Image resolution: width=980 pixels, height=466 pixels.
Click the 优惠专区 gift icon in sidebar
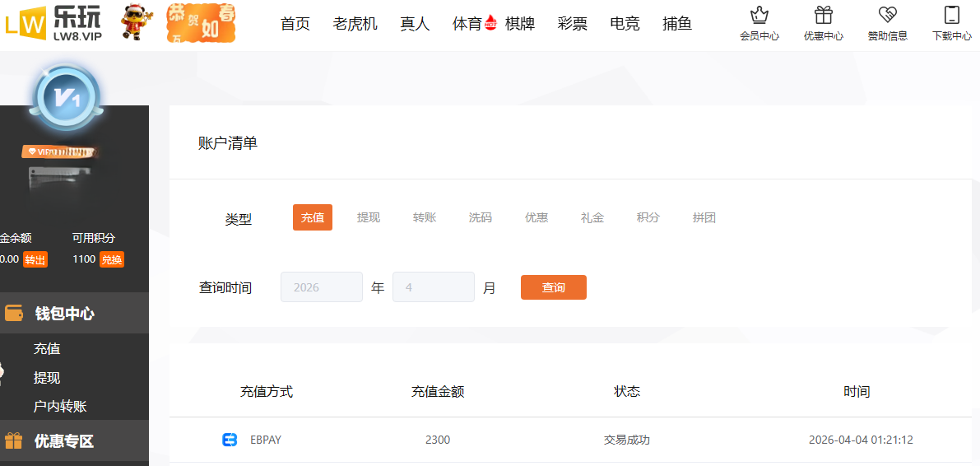point(14,441)
